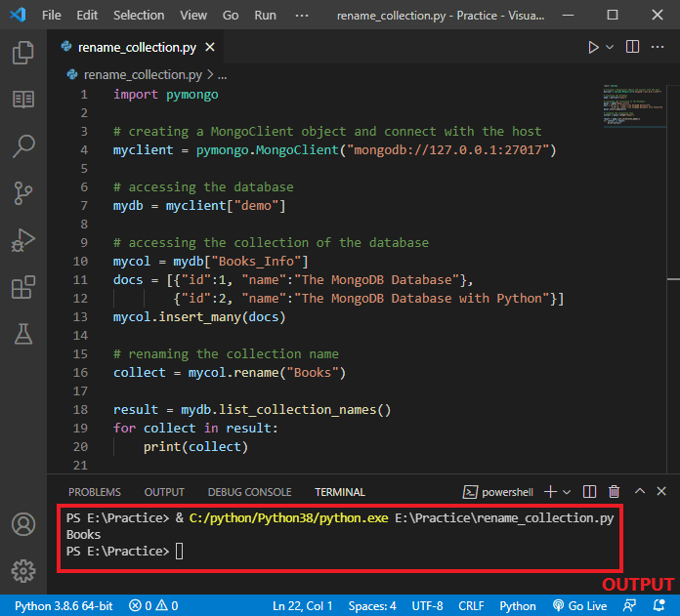The width and height of the screenshot is (680, 616).
Task: Click the python.exe path in terminal
Action: click(289, 518)
